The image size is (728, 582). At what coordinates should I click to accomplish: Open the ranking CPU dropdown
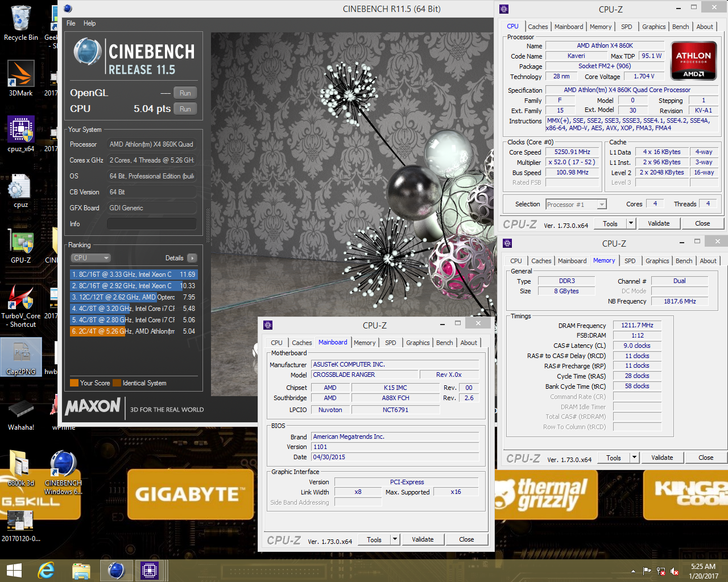(91, 258)
